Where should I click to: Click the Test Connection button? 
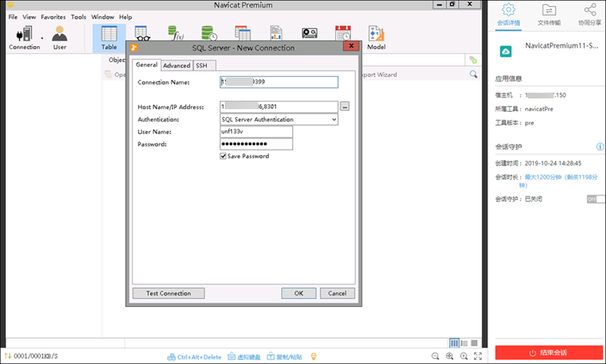[169, 293]
